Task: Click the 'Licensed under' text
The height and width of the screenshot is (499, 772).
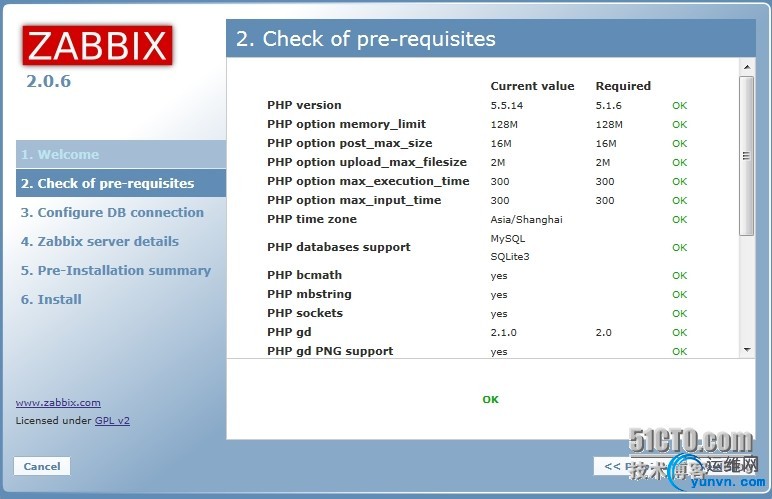Action: tap(54, 421)
